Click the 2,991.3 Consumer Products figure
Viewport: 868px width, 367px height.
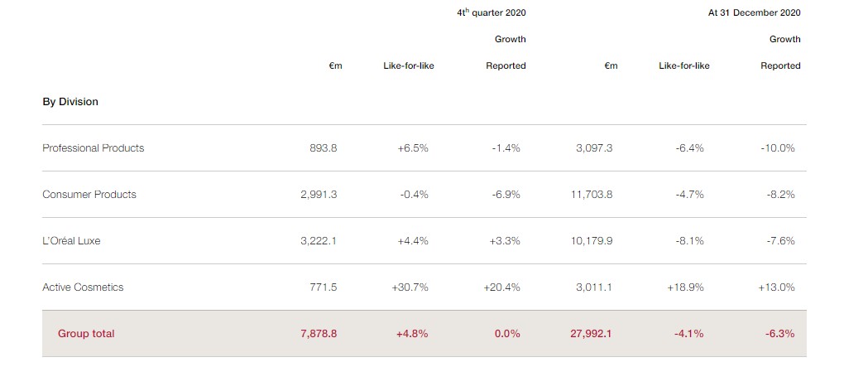319,195
